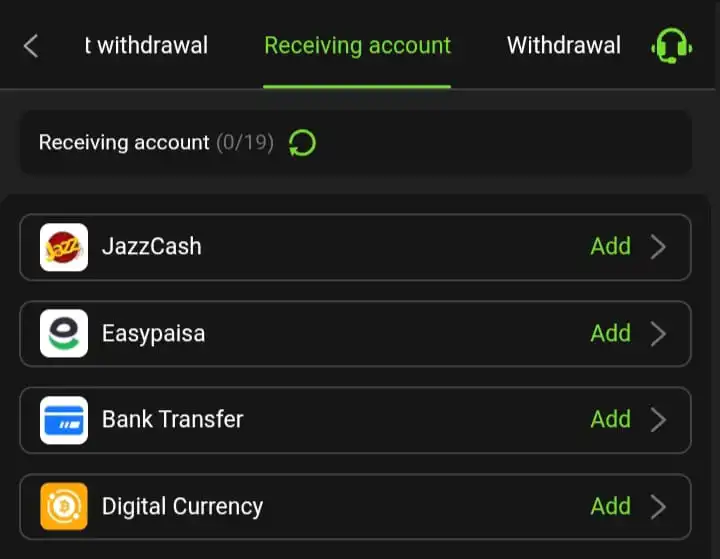Switch to the Receiving account tab

[x=357, y=46]
